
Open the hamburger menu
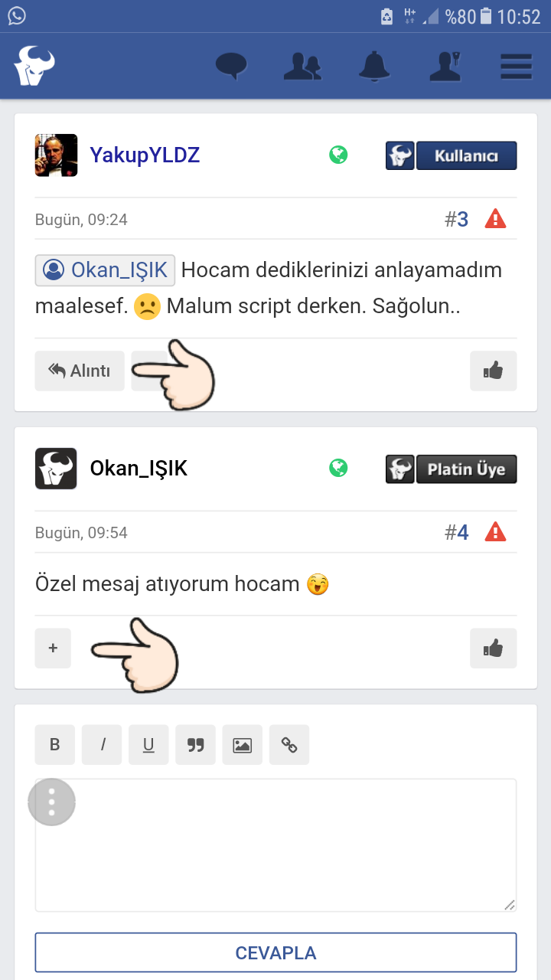pos(517,66)
